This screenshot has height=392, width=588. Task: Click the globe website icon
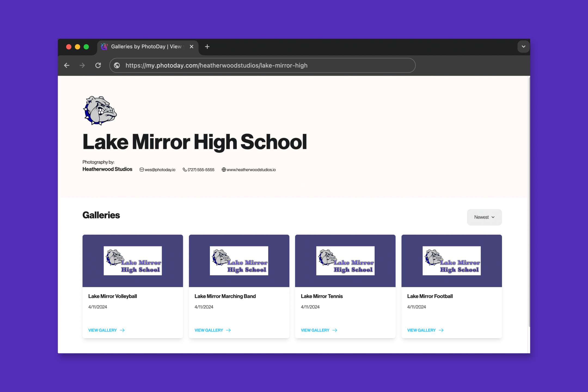tap(224, 170)
